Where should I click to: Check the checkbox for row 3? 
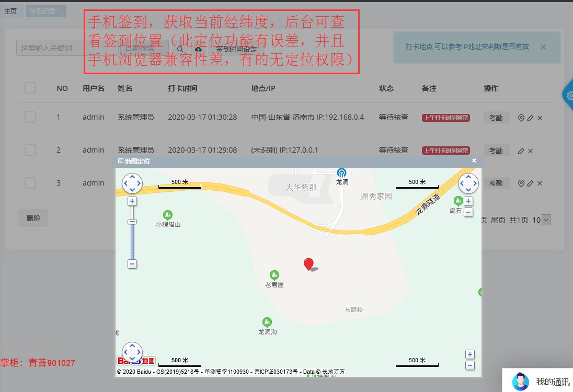[x=30, y=182]
